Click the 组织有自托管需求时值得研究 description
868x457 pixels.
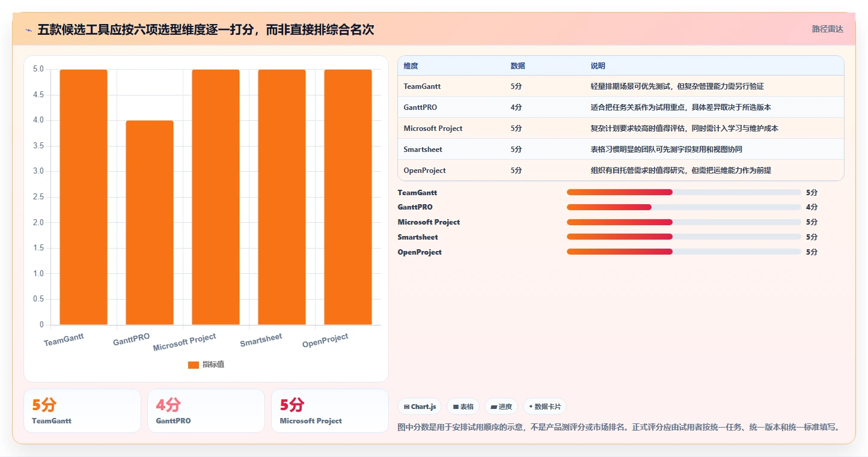pos(681,171)
